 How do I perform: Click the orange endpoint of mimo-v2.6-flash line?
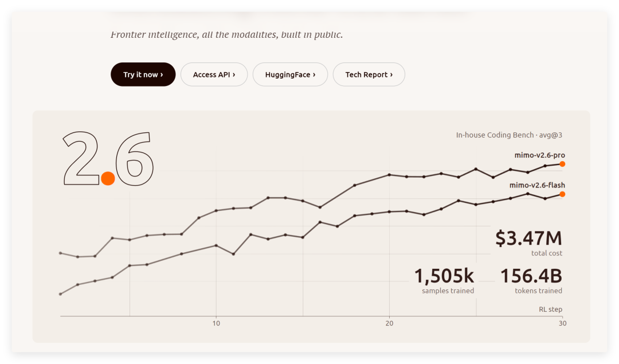click(x=562, y=194)
